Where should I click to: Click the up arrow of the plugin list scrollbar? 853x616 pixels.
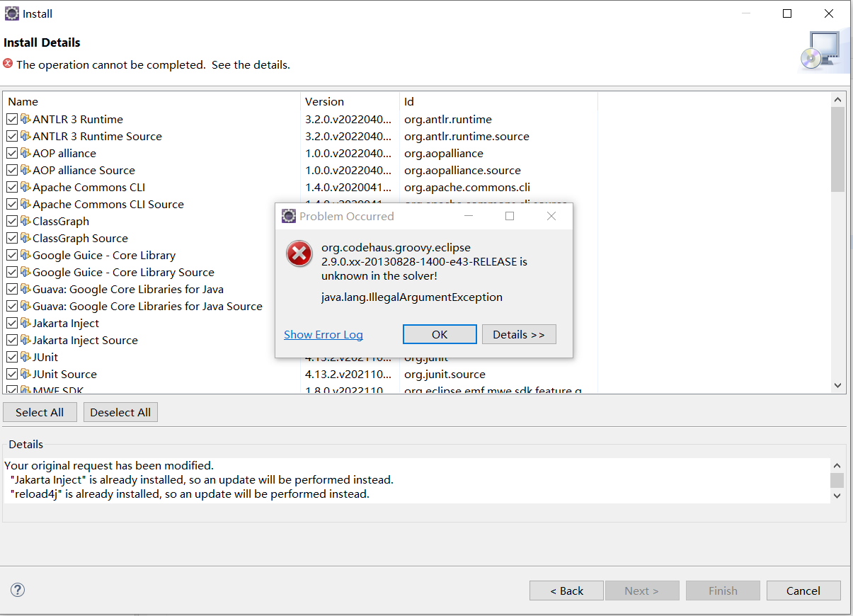click(x=838, y=100)
